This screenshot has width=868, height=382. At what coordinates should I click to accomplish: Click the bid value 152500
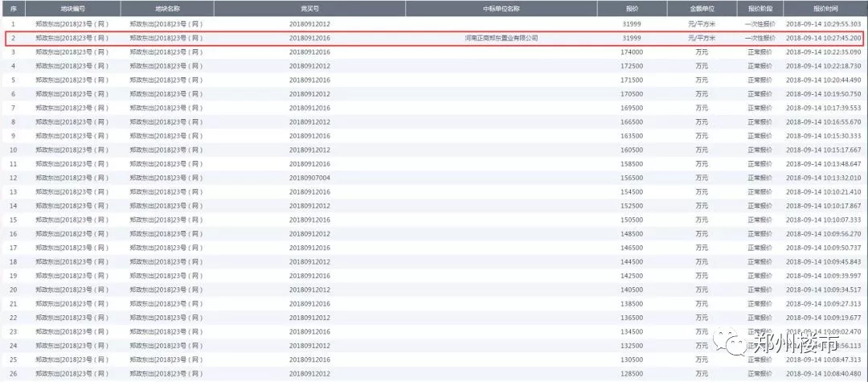click(x=632, y=206)
